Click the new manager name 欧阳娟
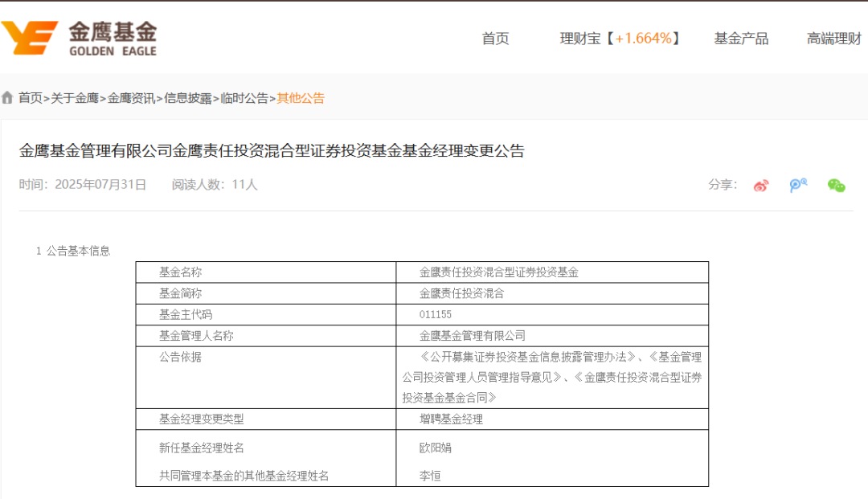This screenshot has width=868, height=499. click(436, 448)
